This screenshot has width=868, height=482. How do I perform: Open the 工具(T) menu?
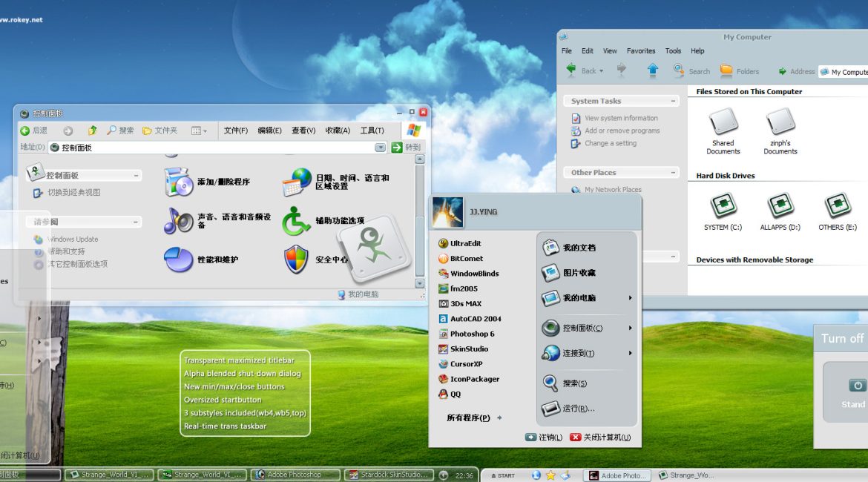tap(372, 131)
